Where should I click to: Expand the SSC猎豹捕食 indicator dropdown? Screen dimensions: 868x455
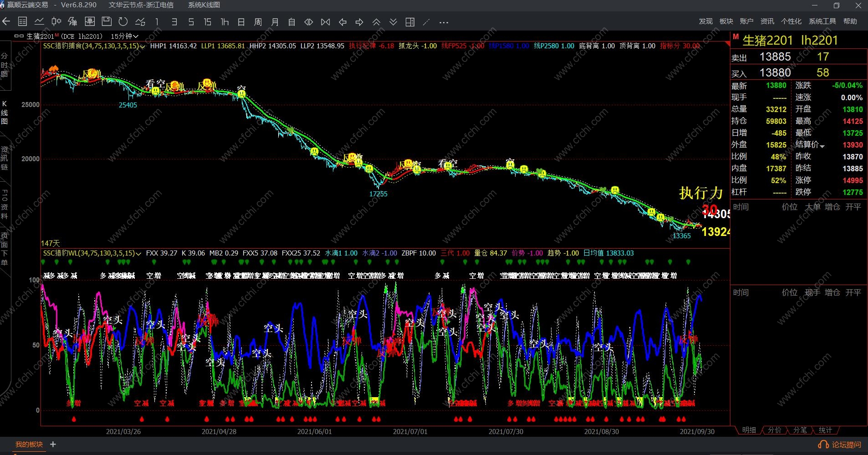pos(143,46)
